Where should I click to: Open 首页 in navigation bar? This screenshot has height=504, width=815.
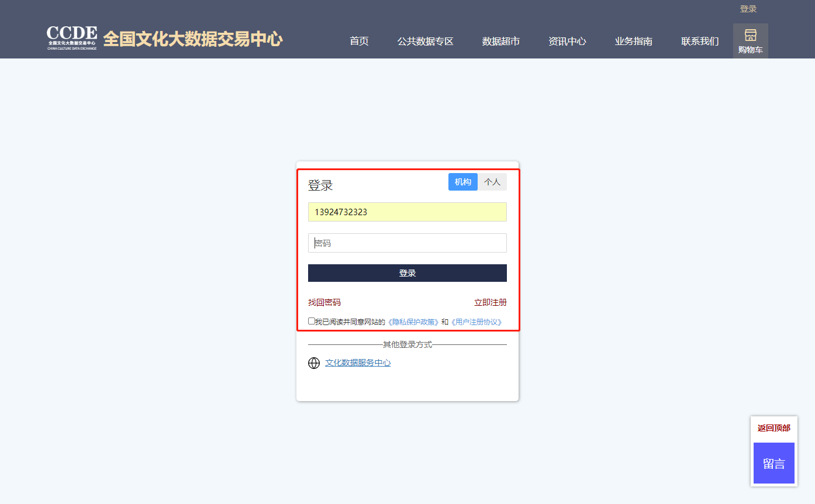point(359,41)
